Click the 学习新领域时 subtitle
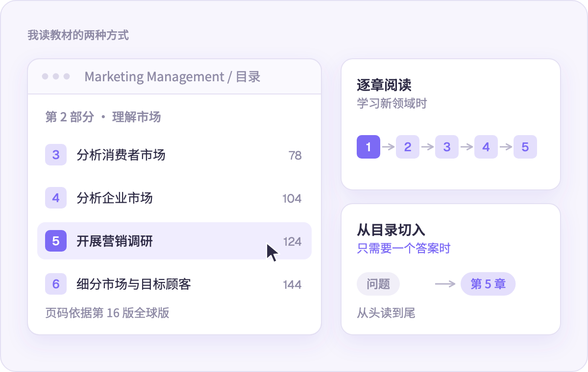The height and width of the screenshot is (372, 588). 392,103
